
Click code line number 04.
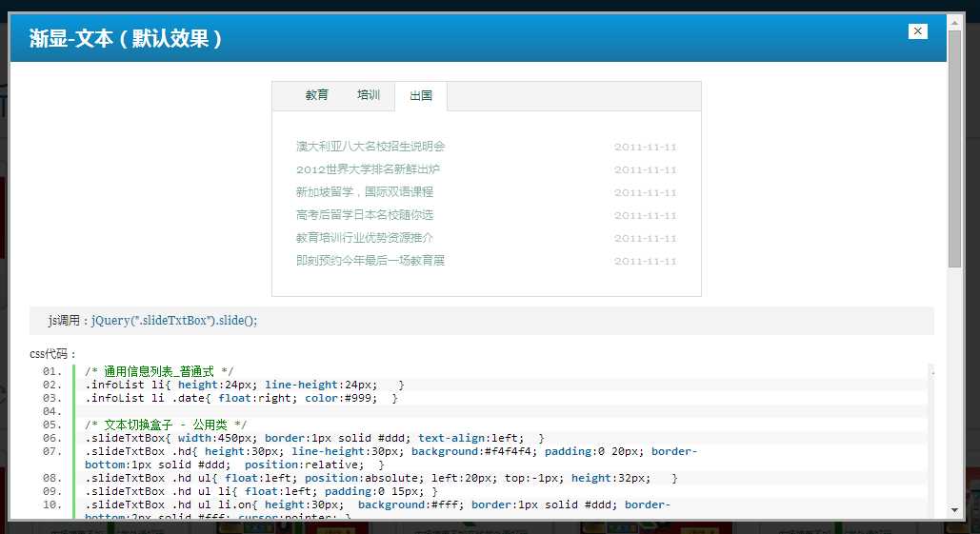click(x=51, y=411)
